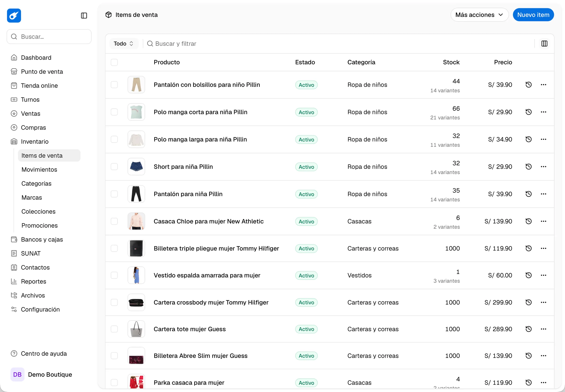This screenshot has height=392, width=565.
Task: Check the Polo manga corta para niña row
Action: pyautogui.click(x=114, y=112)
